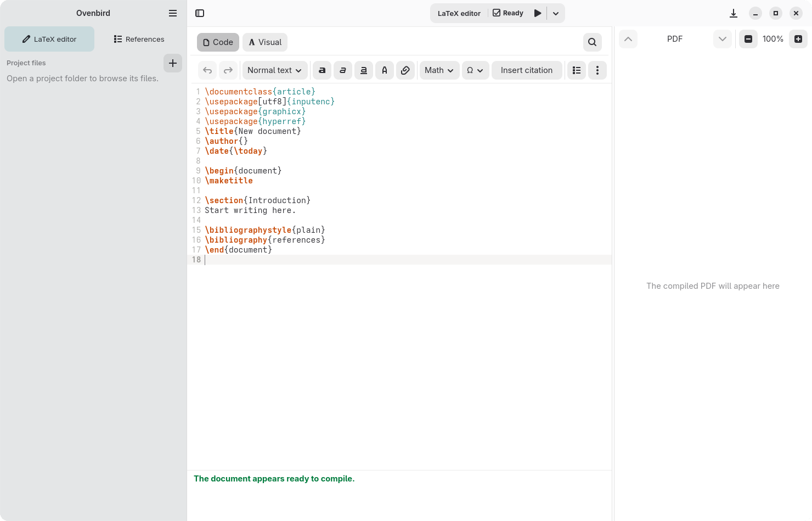Go to previous PDF page

click(628, 39)
